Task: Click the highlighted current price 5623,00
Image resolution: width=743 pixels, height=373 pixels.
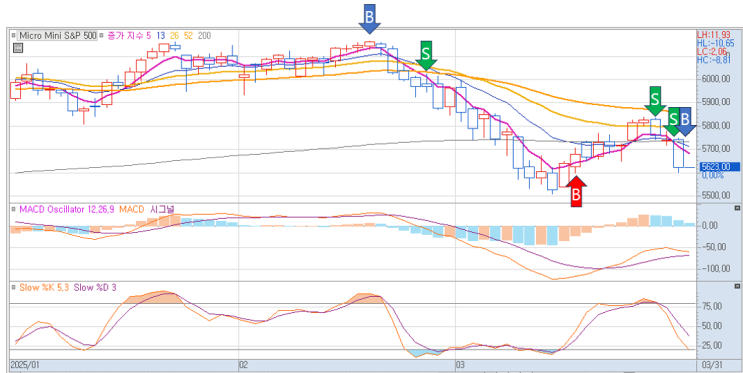Action: tap(719, 167)
